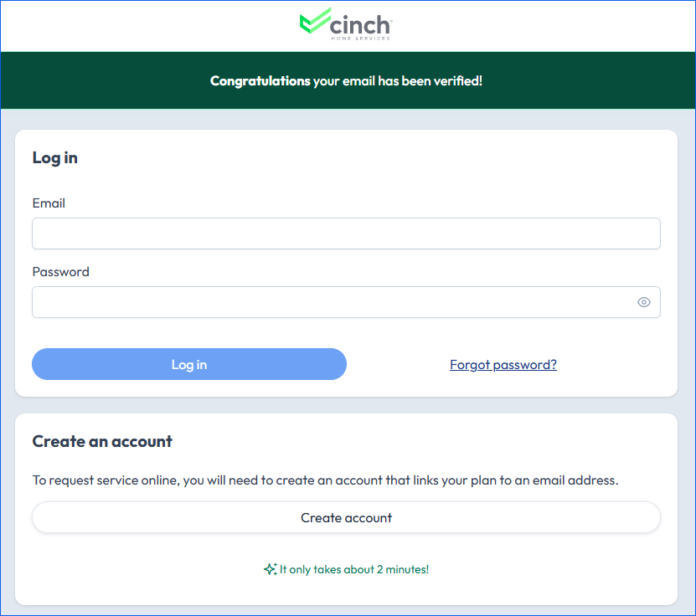Focus the Password input field
Viewport: 696px width, 616px height.
(346, 302)
